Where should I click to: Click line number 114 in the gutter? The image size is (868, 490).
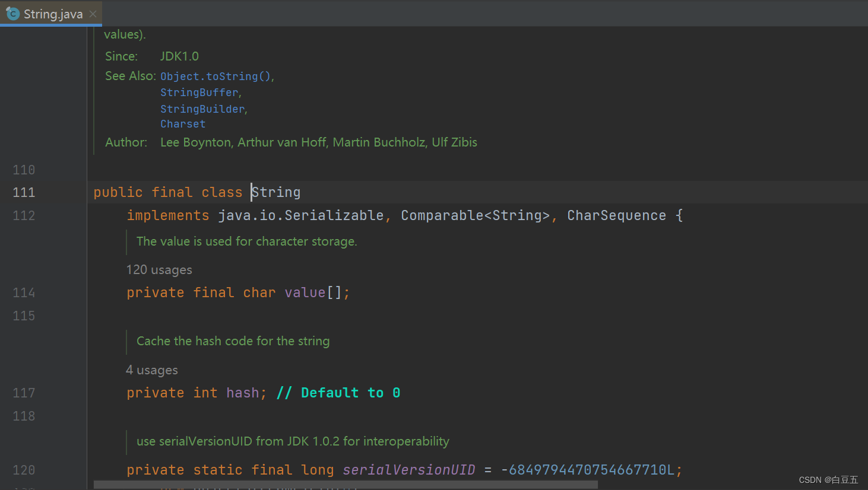24,292
